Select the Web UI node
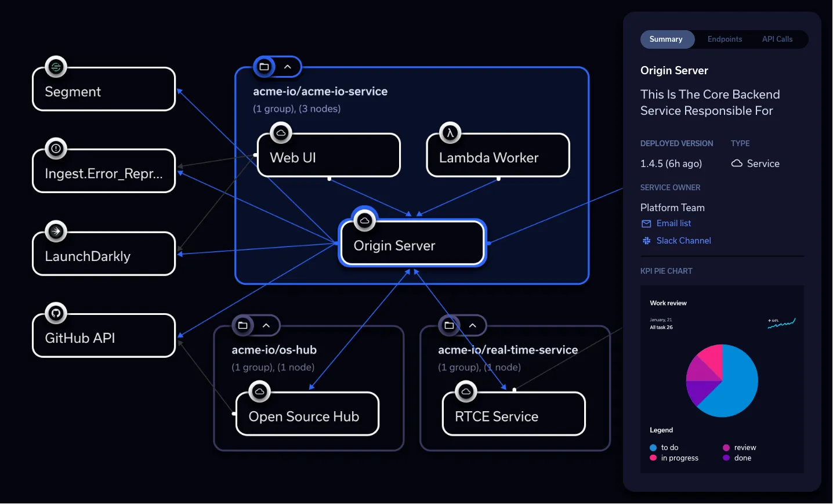 (329, 155)
